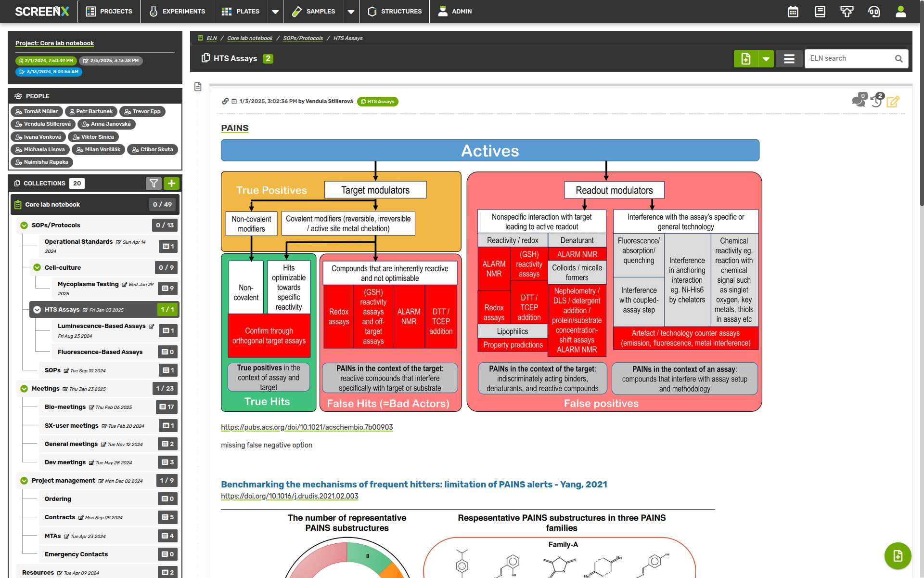Click the collections filter icon
Viewport: 924px width, 578px height.
pyautogui.click(x=154, y=183)
